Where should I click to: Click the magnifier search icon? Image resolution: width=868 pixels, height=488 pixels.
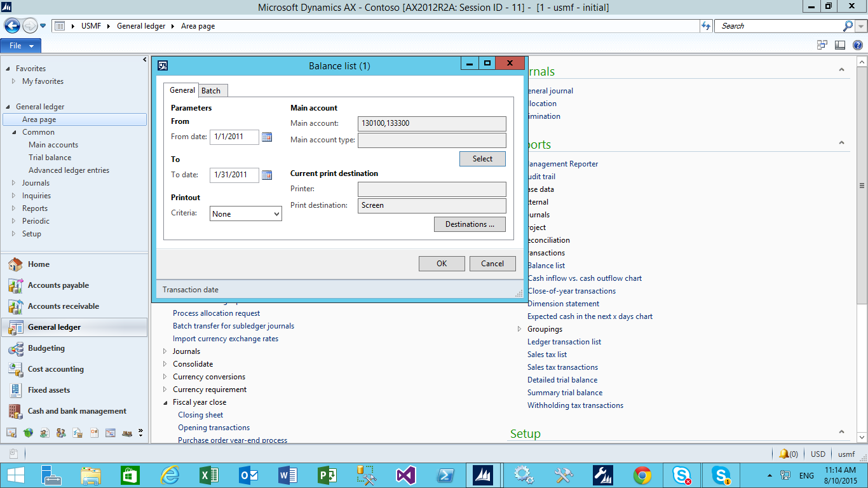[848, 26]
